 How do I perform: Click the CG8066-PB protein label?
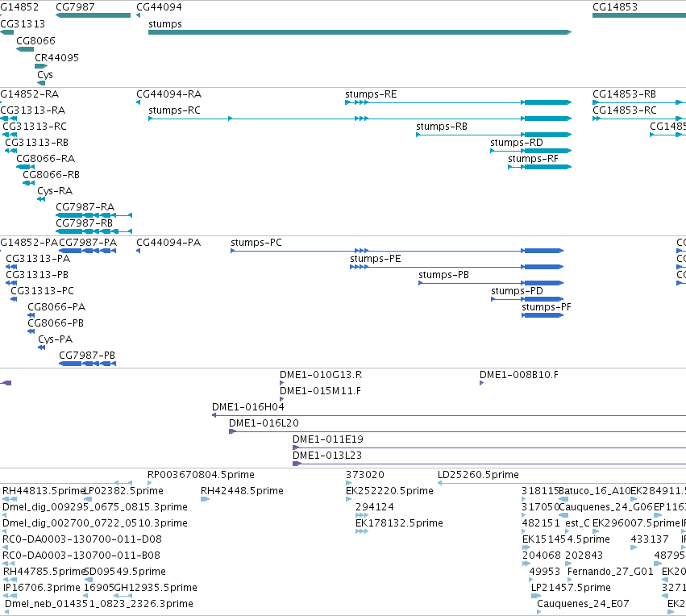(x=56, y=323)
